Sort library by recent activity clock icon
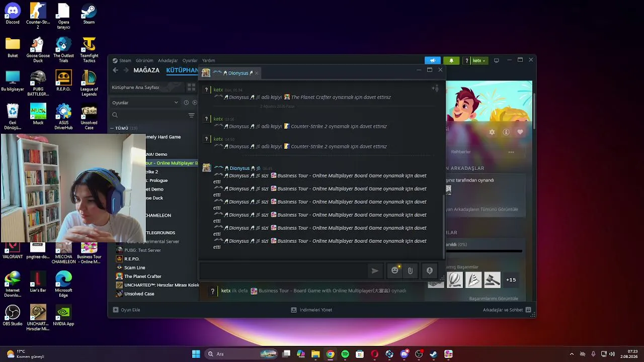 186,103
